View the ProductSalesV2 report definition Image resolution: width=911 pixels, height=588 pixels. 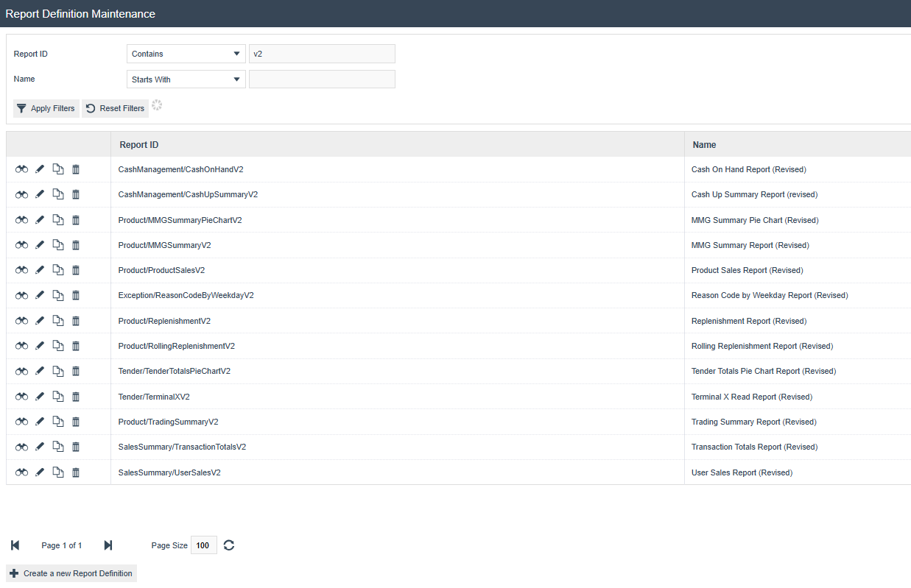pyautogui.click(x=22, y=270)
